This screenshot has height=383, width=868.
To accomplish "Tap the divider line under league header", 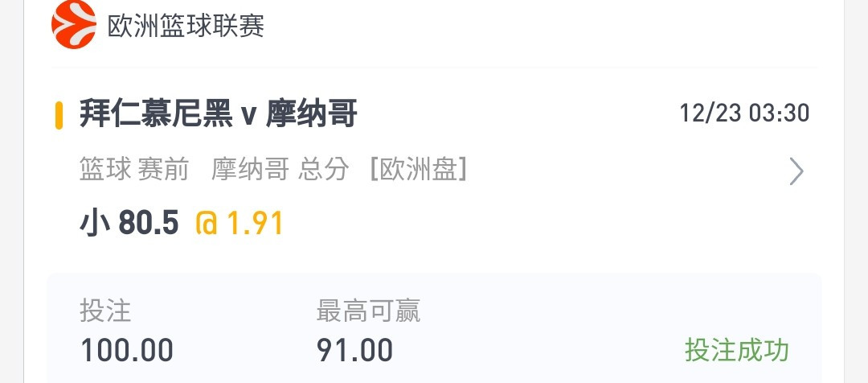I will (434, 68).
